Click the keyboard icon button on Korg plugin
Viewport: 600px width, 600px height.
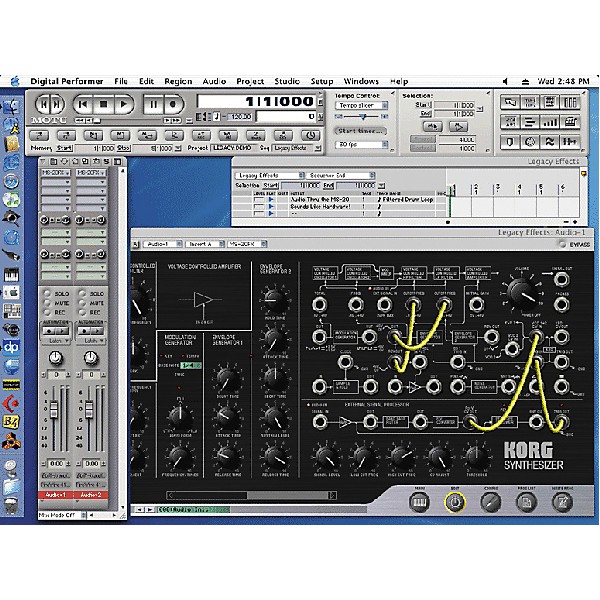click(x=419, y=502)
